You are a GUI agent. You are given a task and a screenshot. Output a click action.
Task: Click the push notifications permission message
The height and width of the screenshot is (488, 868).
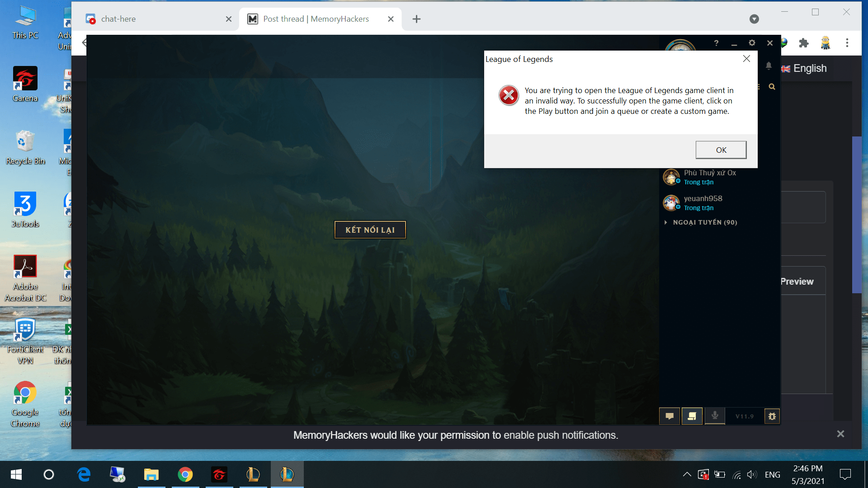point(456,435)
